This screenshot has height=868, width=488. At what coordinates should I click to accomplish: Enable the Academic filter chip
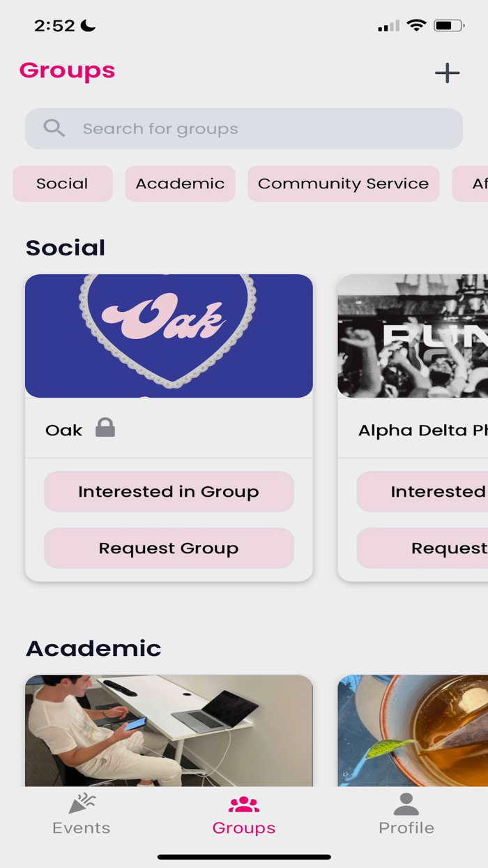tap(180, 184)
